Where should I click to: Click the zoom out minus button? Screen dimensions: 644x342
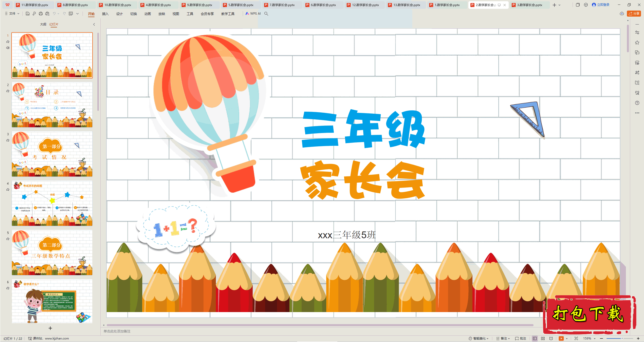coord(601,338)
